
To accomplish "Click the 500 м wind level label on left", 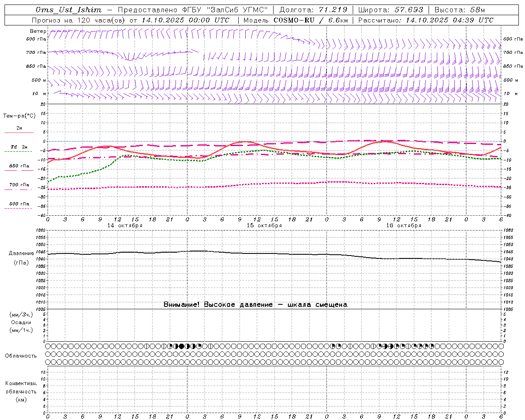I will [39, 80].
